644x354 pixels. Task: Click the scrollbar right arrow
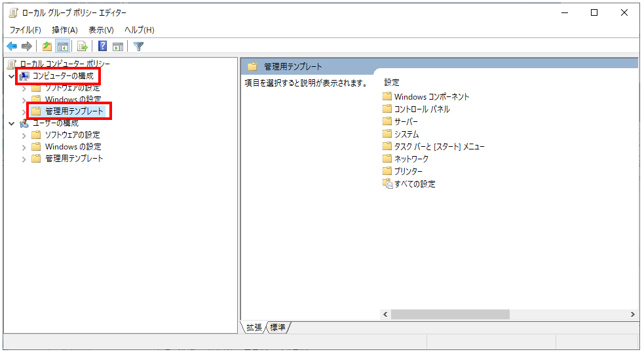632,315
